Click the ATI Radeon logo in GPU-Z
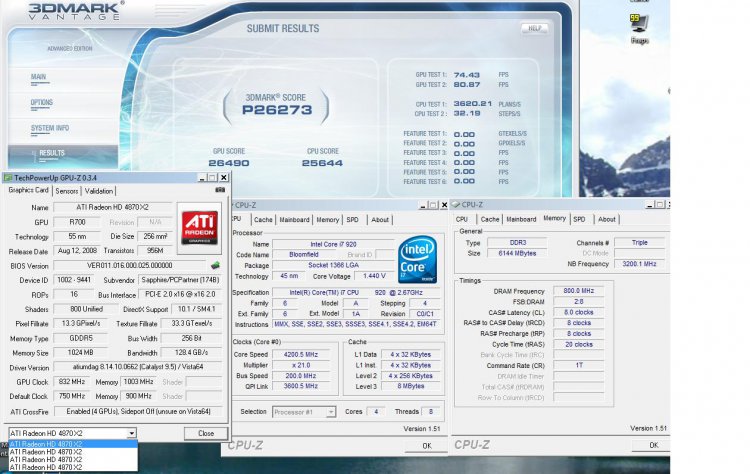The width and height of the screenshot is (750, 474). [199, 228]
